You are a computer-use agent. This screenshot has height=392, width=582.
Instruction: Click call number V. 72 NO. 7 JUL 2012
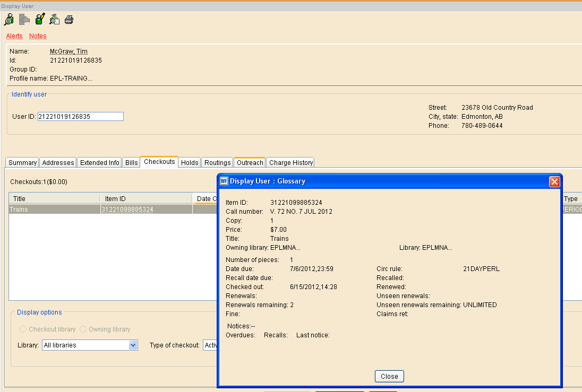pos(301,212)
